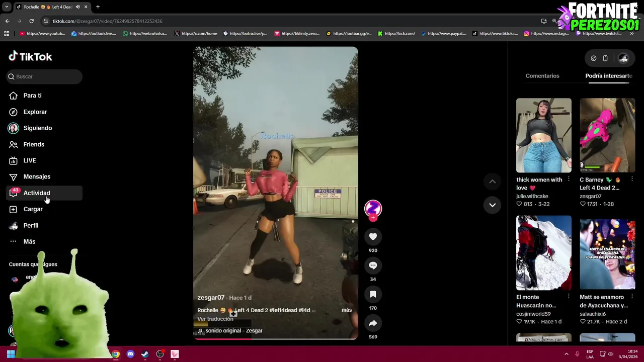644x362 pixels.
Task: Open a new browser tab
Action: click(98, 7)
